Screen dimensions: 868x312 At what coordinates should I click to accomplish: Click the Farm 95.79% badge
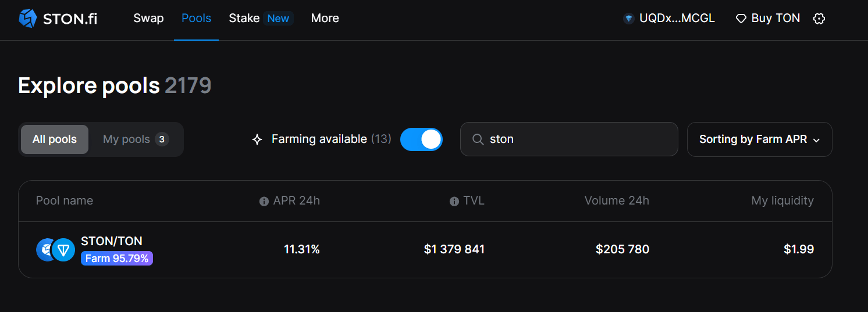[117, 259]
